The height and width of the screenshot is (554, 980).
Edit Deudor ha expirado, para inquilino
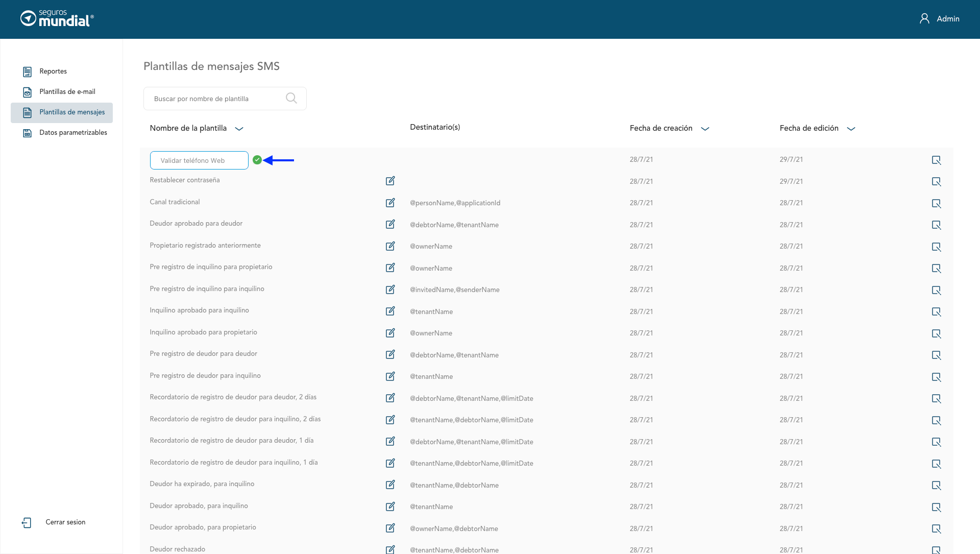(390, 485)
